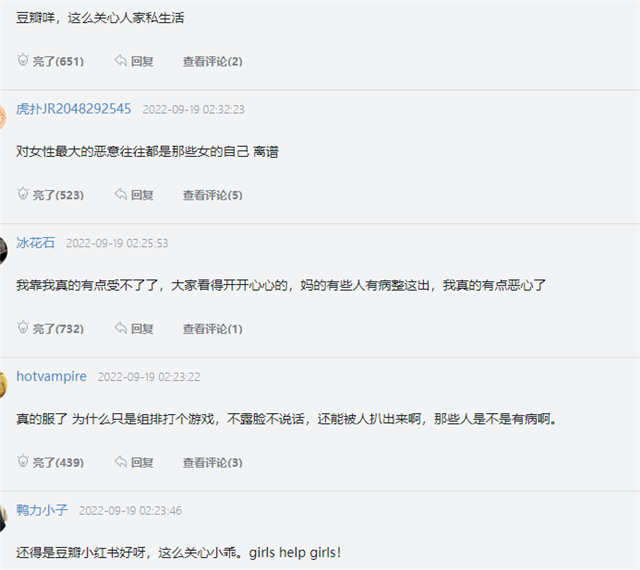Screen dimensions: 640x570
Task: Reply to 虎扑JR2048292545's comment
Action: coord(134,195)
